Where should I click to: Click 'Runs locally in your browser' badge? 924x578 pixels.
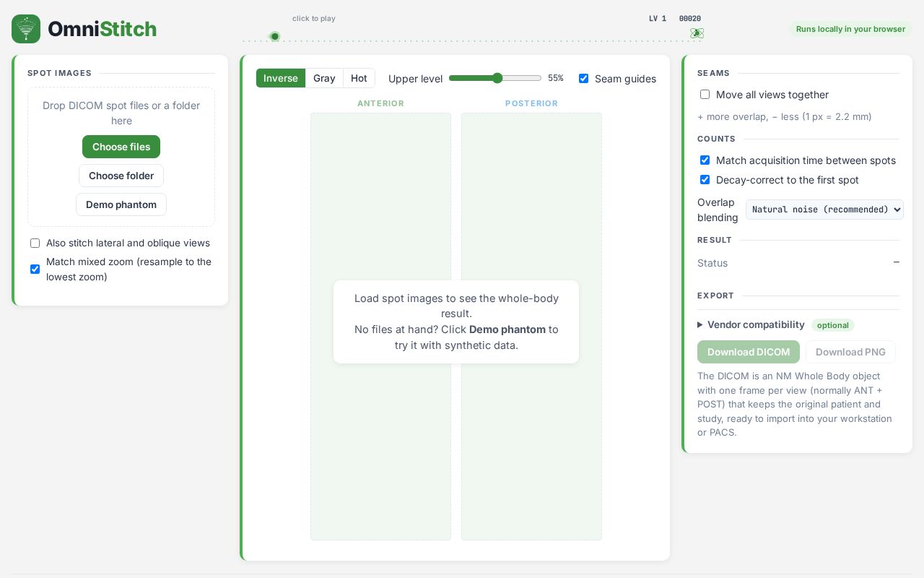pos(850,29)
